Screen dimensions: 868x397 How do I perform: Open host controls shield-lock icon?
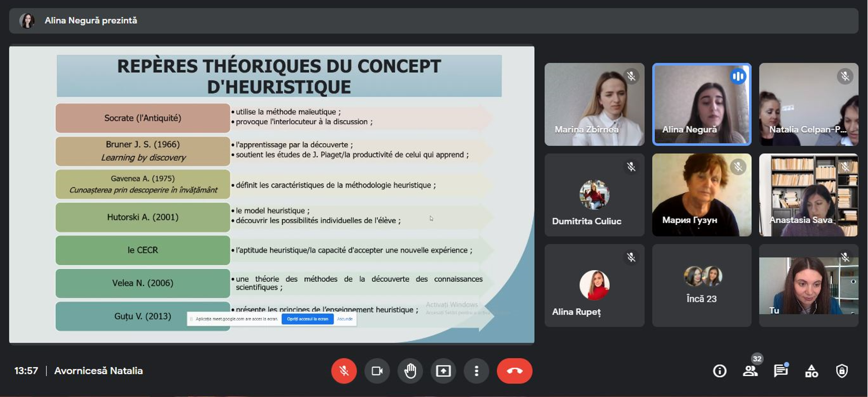pos(842,371)
